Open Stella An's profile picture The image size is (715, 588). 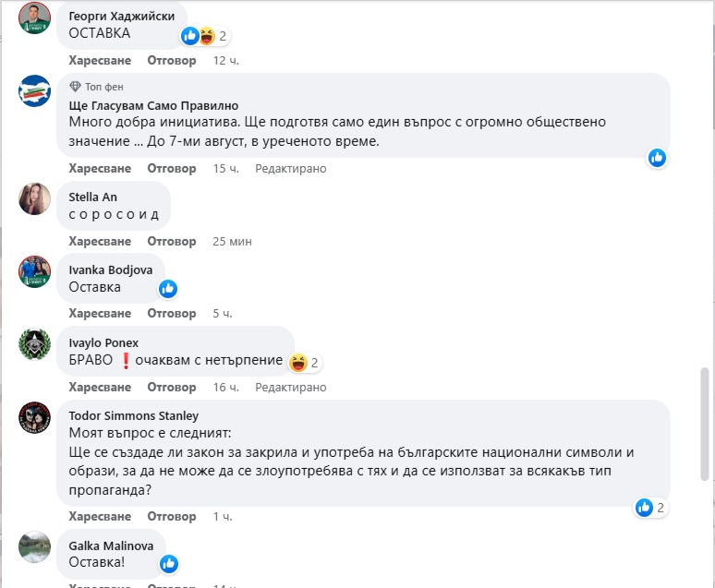click(35, 198)
